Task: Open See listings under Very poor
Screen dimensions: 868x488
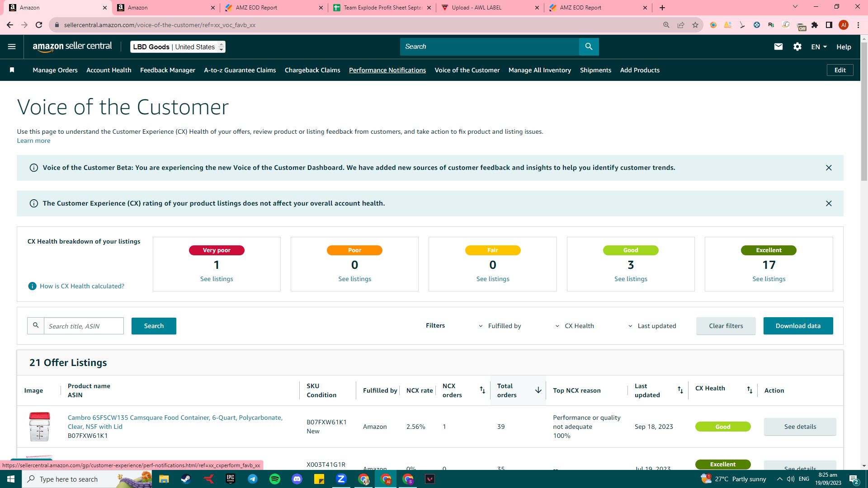Action: tap(217, 279)
